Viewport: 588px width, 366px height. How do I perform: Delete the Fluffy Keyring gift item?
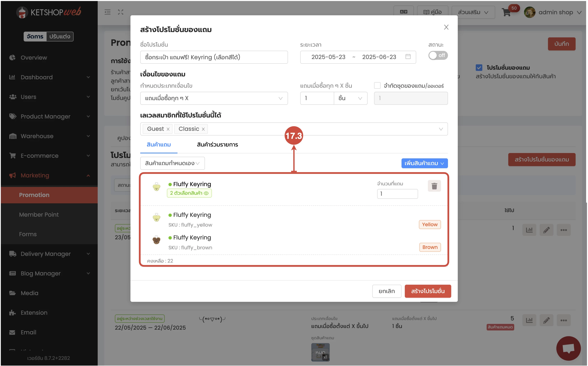pos(434,186)
